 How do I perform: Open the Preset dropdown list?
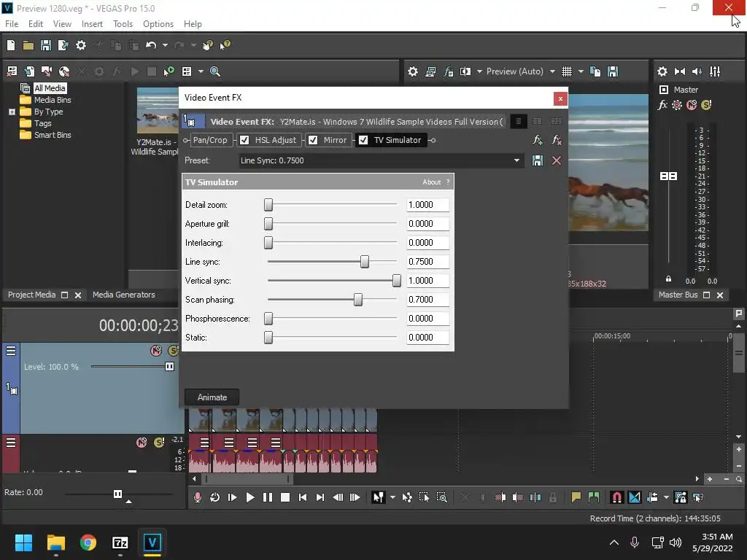(x=516, y=160)
